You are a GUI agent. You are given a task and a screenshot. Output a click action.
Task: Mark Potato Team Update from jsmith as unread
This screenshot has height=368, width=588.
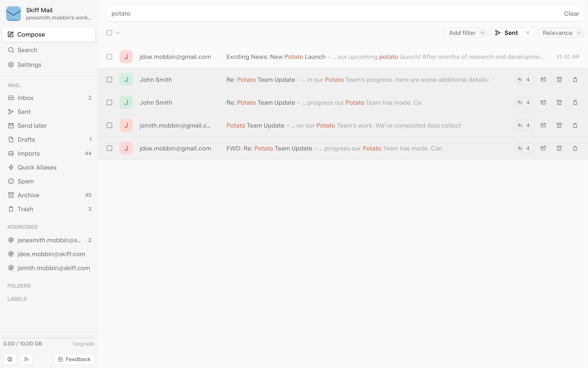[x=543, y=125]
